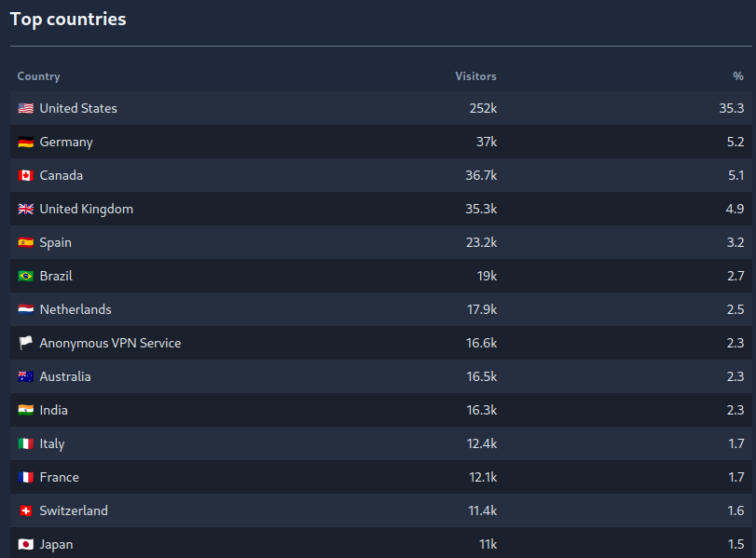Click the 35.3 percent value
This screenshot has height=558, width=756.
(x=731, y=108)
